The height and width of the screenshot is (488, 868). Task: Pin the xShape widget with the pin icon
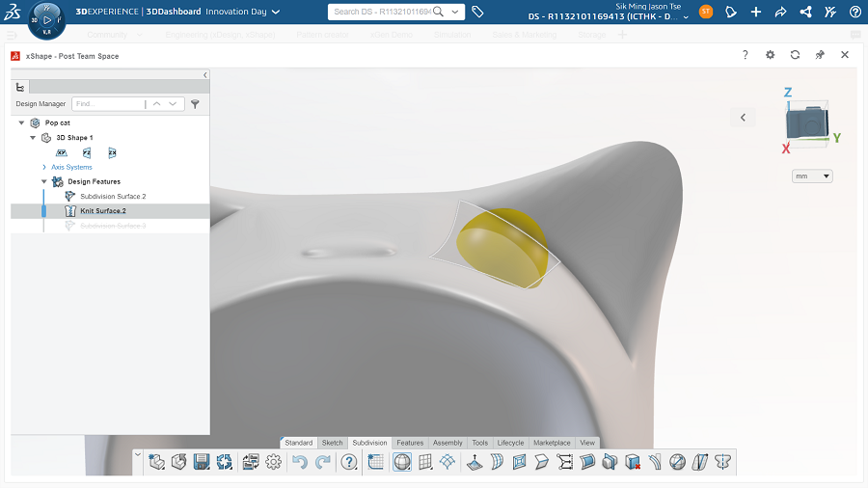coord(820,55)
